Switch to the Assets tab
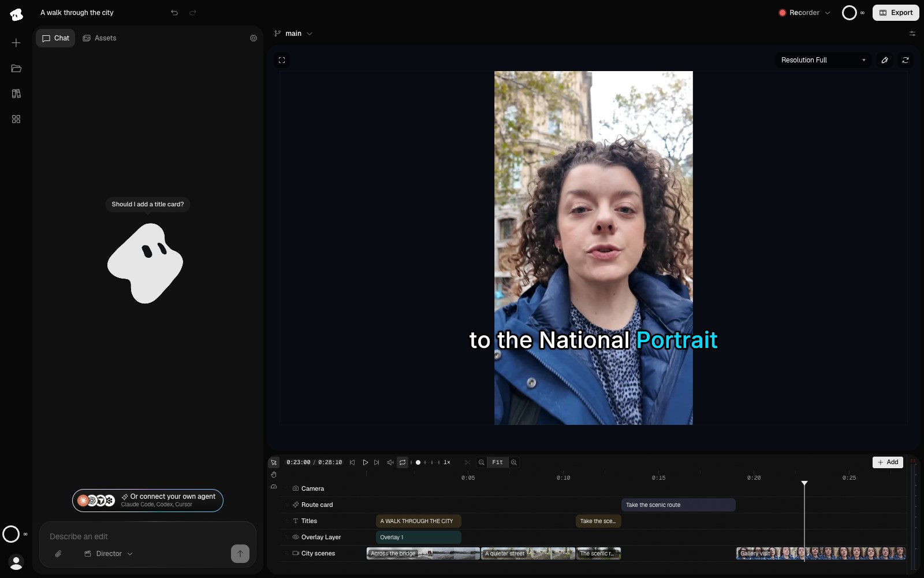The width and height of the screenshot is (924, 578). coord(99,38)
